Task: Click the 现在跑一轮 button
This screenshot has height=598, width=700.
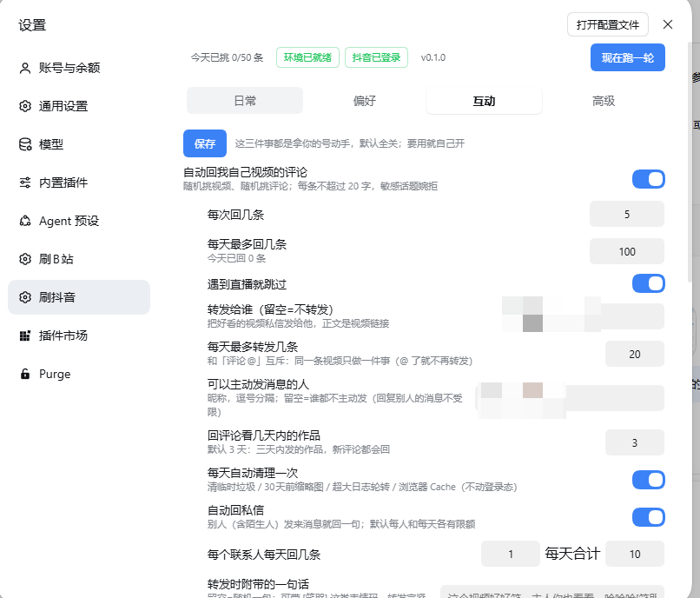Action: 628,57
